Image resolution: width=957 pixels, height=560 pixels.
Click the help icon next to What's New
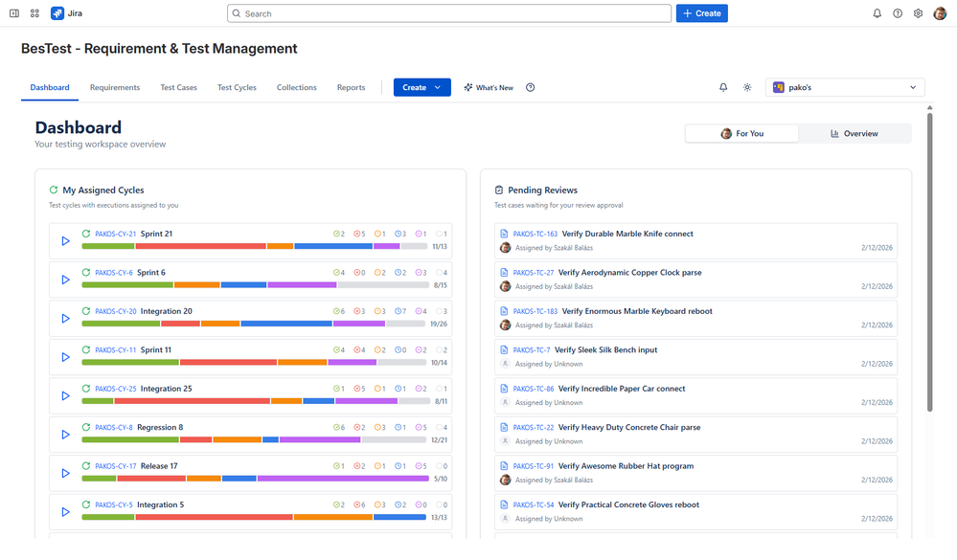[531, 87]
